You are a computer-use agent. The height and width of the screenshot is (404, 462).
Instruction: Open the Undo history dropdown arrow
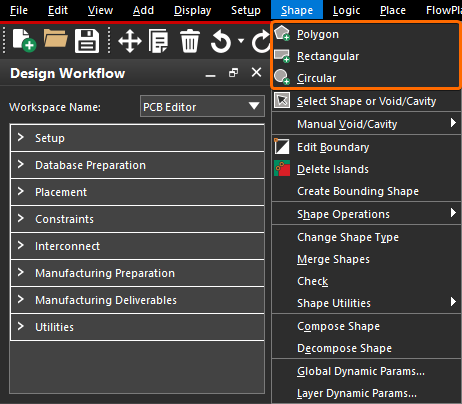point(241,41)
